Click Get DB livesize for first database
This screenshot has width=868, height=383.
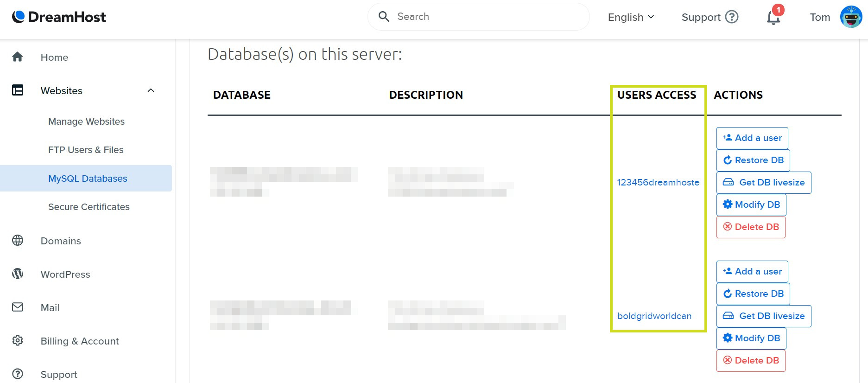pos(764,182)
